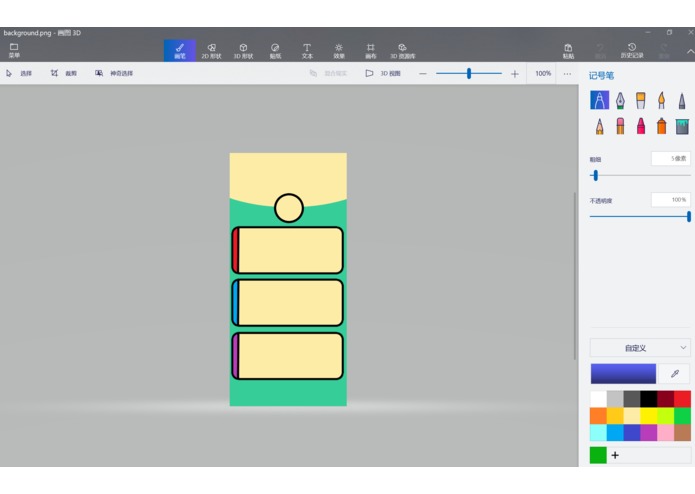Select the custom green swatch beside plus
The height and width of the screenshot is (494, 695).
tap(598, 455)
